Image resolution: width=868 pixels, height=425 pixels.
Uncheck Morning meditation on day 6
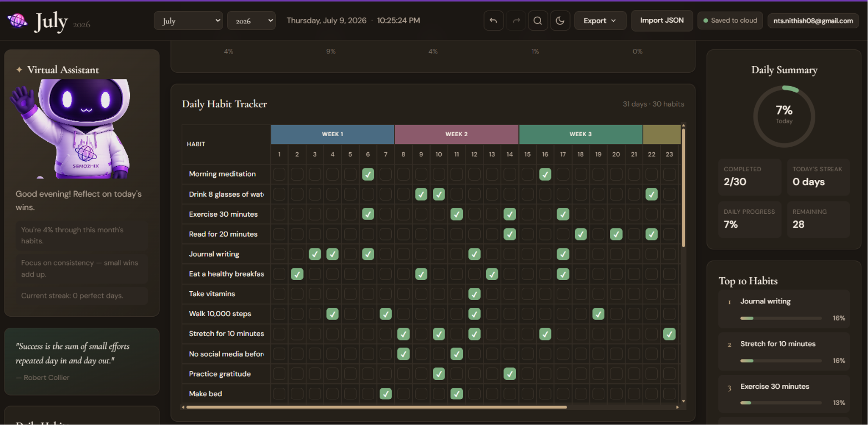tap(368, 174)
